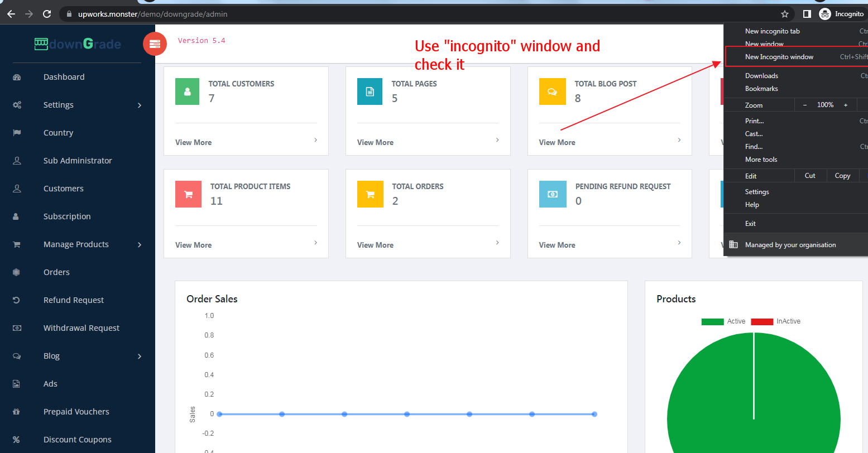
Task: Toggle sidebar with red hamburger button
Action: 155,44
